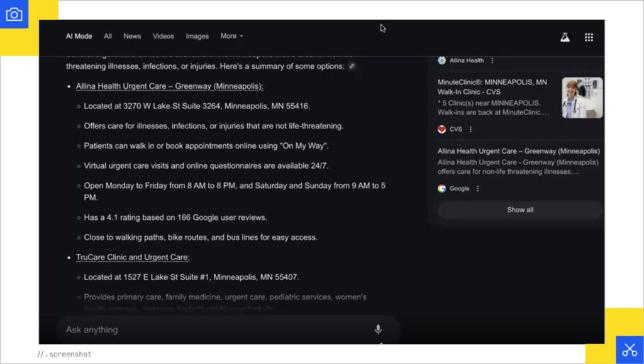
Task: Open the TruCare Clinic and Urgent Care link
Action: [x=133, y=257]
